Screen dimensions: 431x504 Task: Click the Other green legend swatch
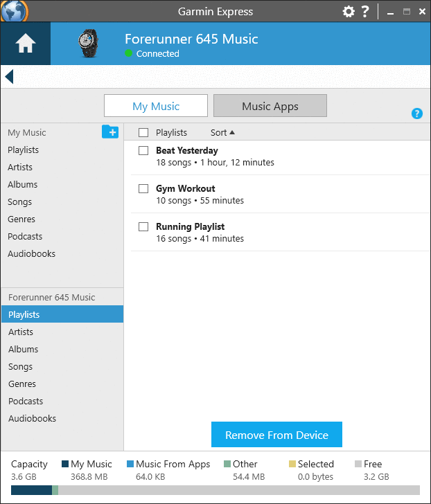pyautogui.click(x=227, y=464)
